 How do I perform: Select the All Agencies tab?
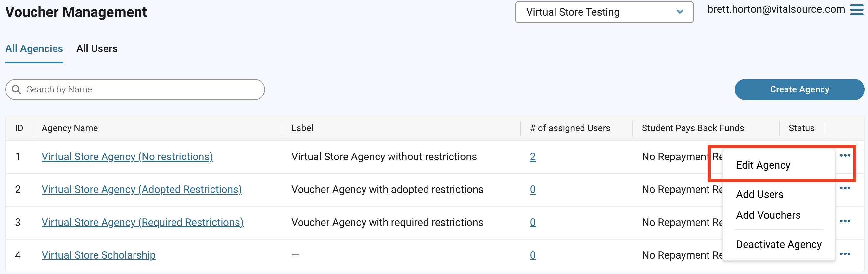tap(34, 48)
